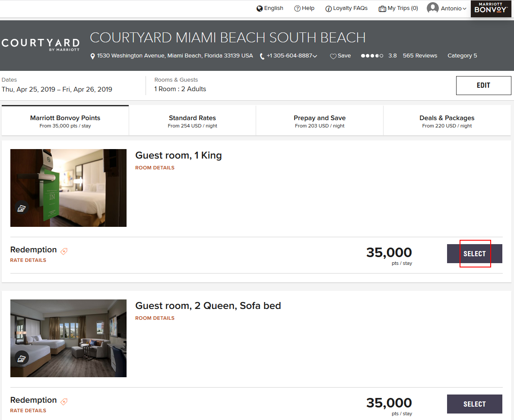
Task: Click the price tag icon beside first Redemption
Action: pyautogui.click(x=64, y=251)
